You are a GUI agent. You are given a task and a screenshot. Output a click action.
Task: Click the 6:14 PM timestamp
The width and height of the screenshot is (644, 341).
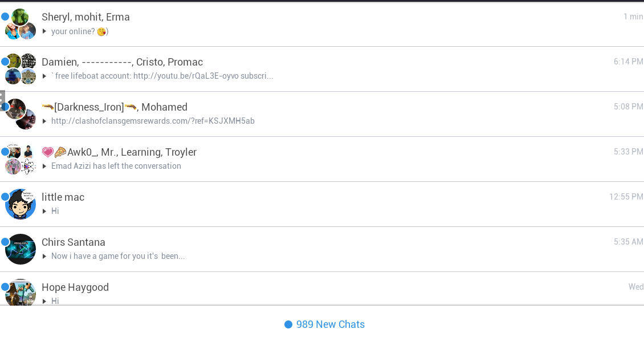(628, 62)
